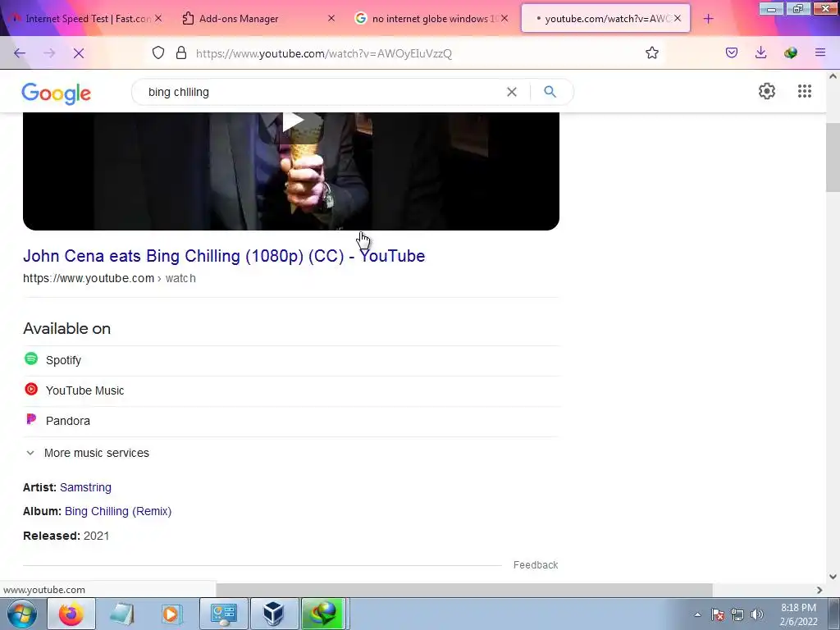Open the Samstring artist link
This screenshot has height=630, width=840.
pos(85,487)
